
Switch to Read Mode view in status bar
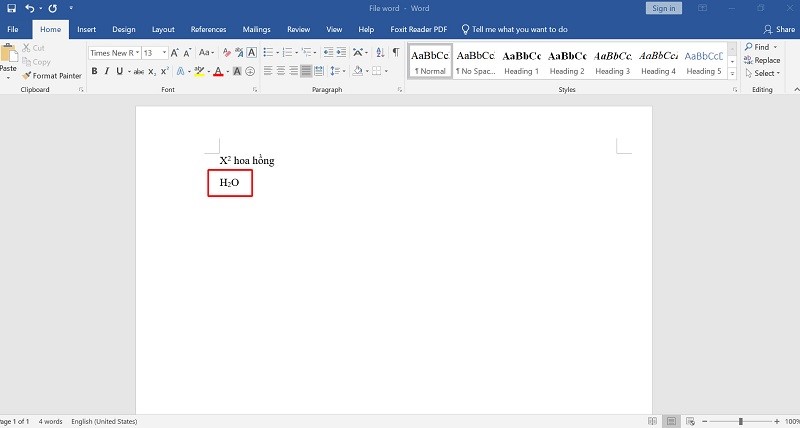[x=652, y=421]
